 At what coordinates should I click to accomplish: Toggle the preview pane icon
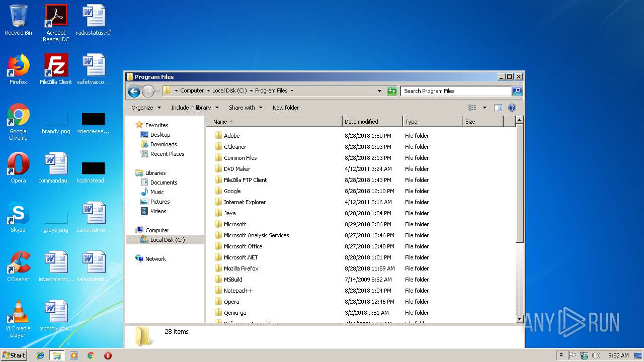tap(498, 108)
